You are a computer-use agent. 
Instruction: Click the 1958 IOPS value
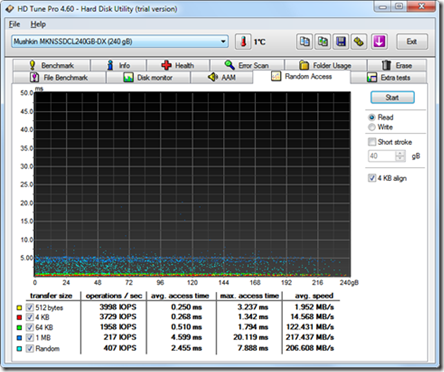(118, 327)
